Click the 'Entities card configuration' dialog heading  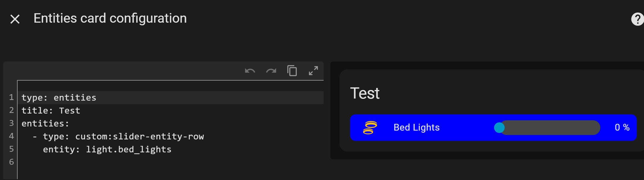[110, 19]
